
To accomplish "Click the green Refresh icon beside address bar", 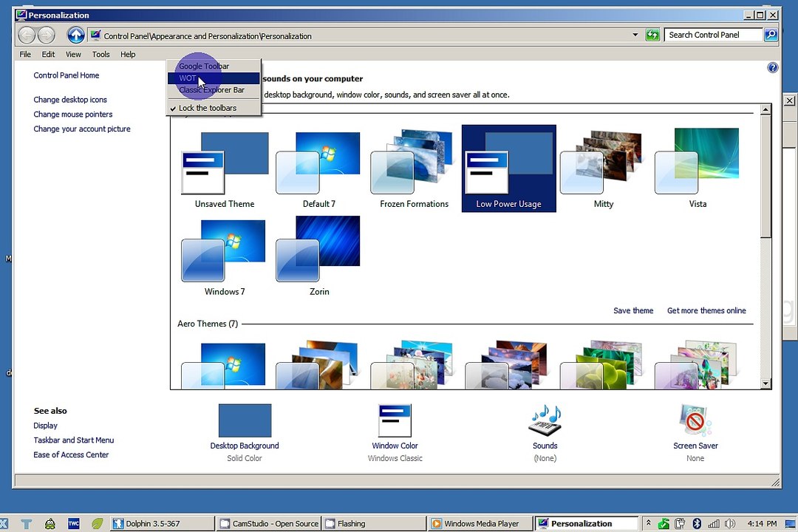I will point(652,35).
